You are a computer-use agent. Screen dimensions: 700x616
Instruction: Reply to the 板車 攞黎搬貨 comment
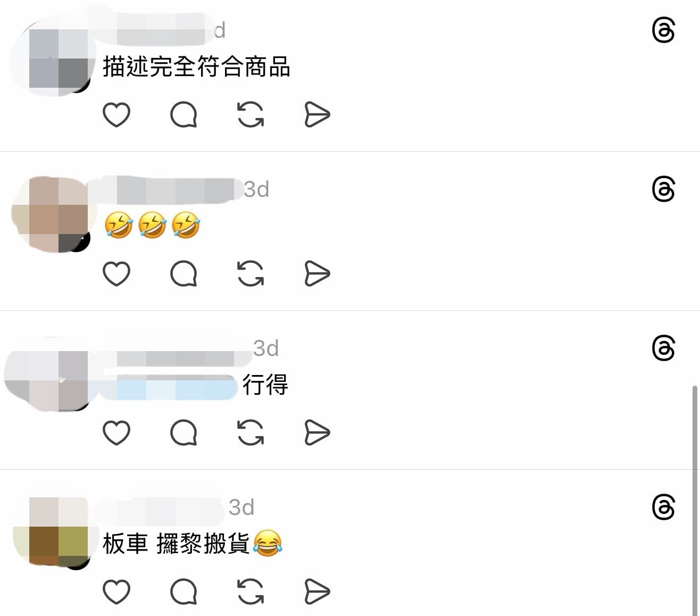[x=184, y=592]
